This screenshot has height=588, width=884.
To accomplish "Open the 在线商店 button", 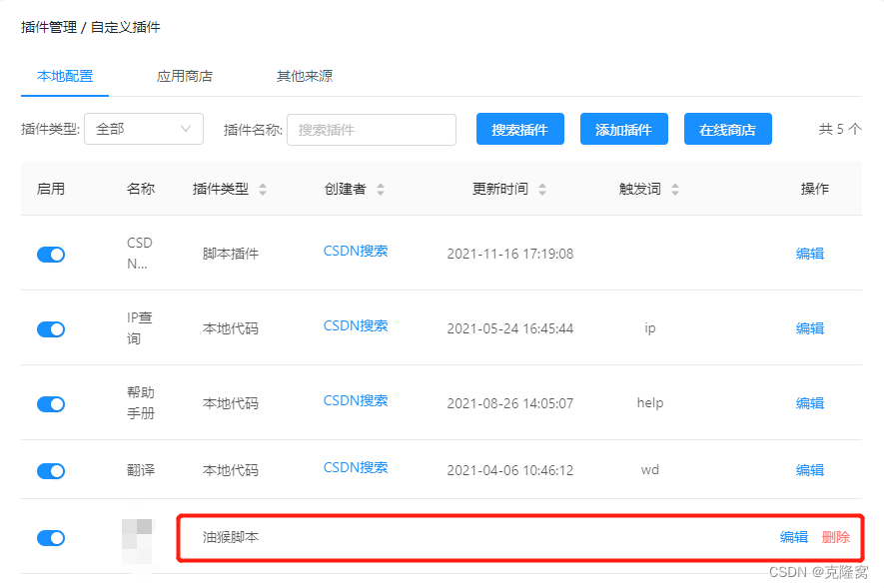I will coord(728,129).
